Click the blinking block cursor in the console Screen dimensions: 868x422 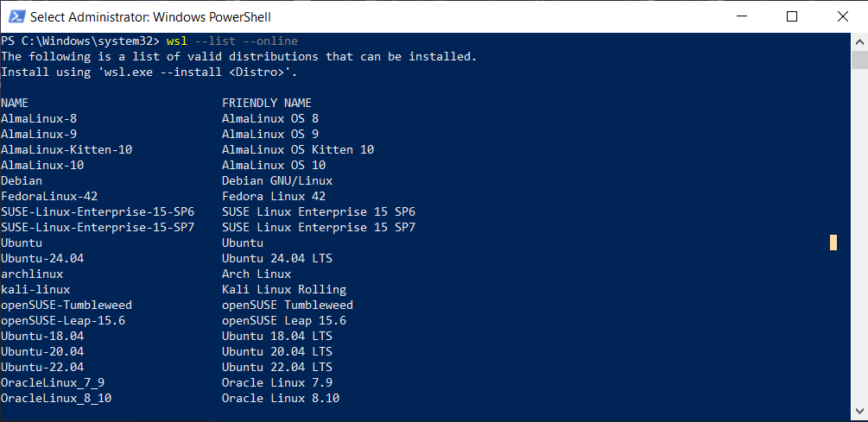tap(833, 242)
